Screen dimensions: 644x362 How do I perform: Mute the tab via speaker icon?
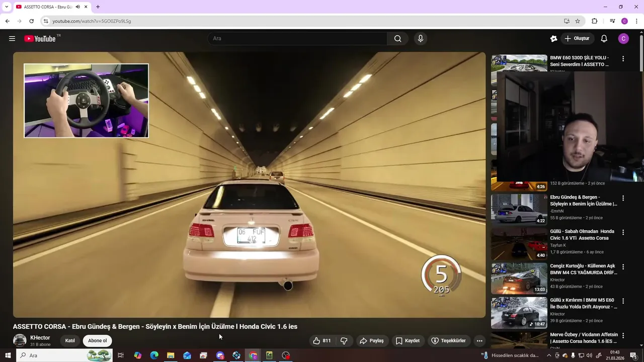click(x=77, y=7)
